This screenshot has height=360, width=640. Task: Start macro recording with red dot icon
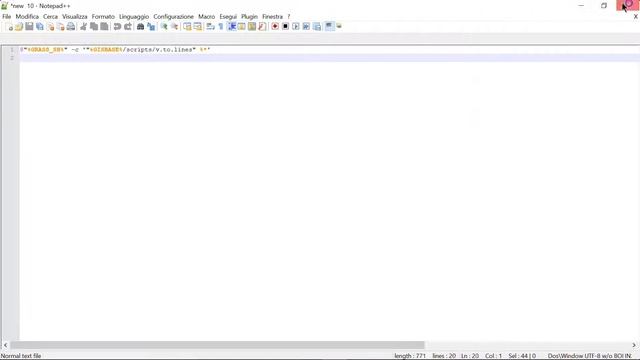[x=275, y=27]
